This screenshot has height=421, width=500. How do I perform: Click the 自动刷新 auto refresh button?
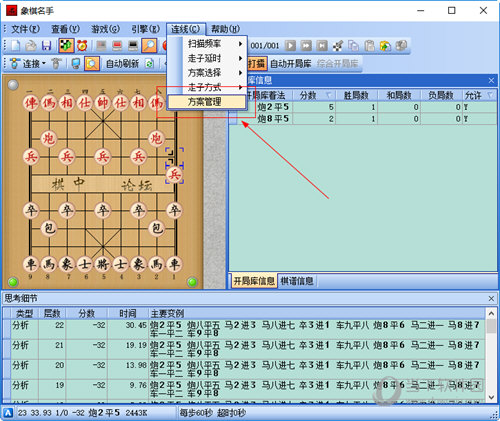pyautogui.click(x=122, y=63)
